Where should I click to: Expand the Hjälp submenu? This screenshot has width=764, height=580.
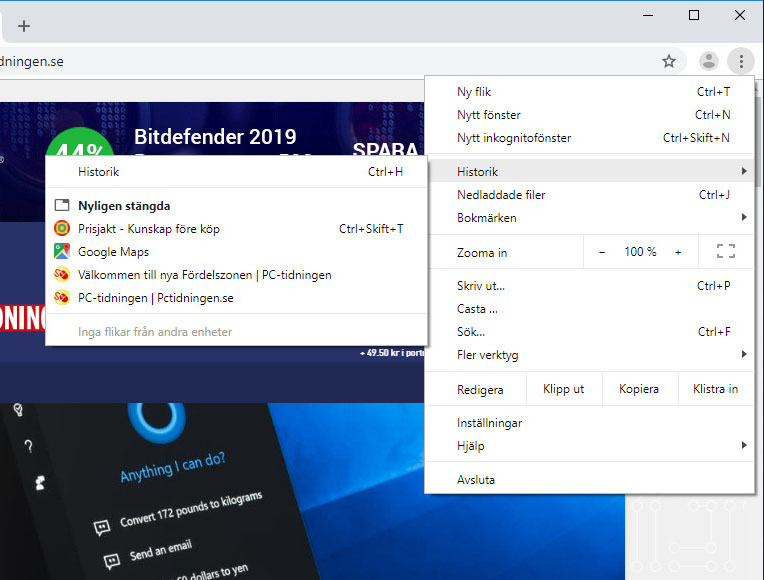pyautogui.click(x=590, y=446)
